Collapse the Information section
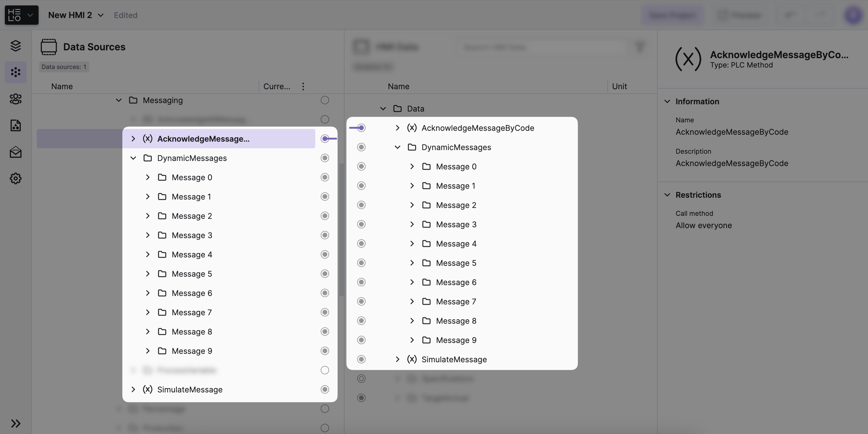The image size is (868, 434). pos(667,102)
